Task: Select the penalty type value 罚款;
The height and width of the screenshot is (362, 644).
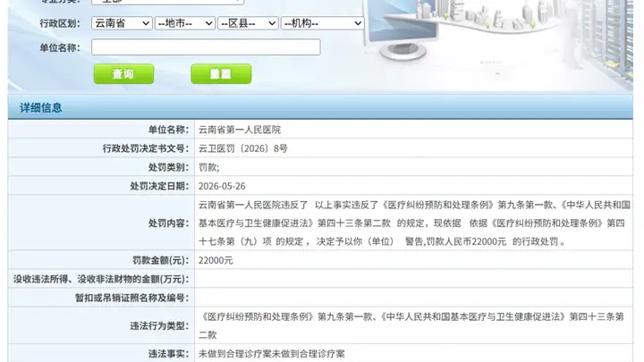Action: (x=208, y=167)
